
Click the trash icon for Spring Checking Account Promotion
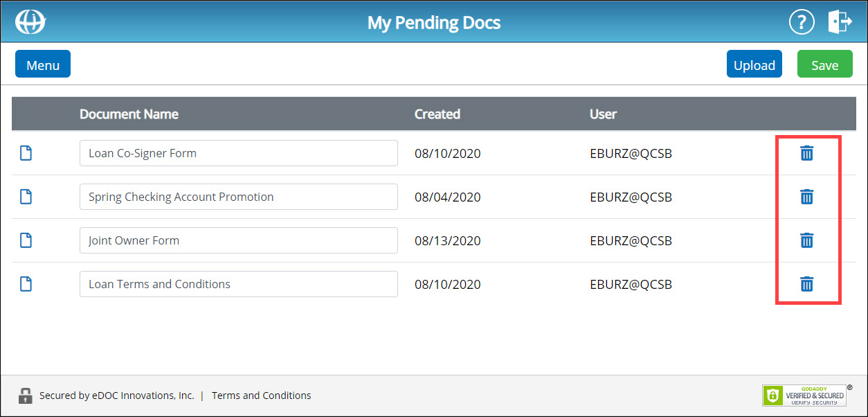[807, 197]
